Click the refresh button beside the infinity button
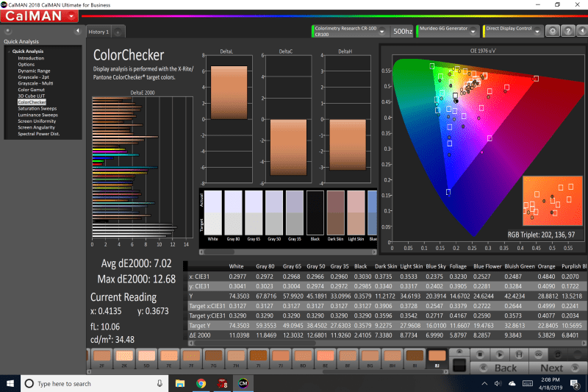This screenshot has width=588, height=392. (558, 354)
